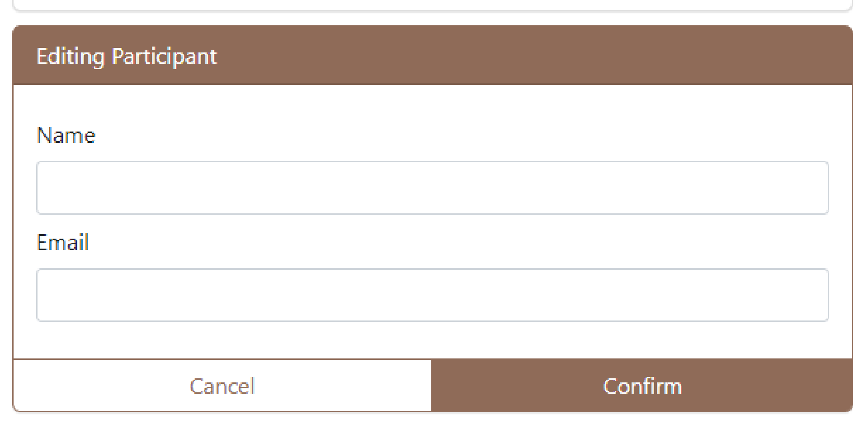This screenshot has width=868, height=438.
Task: Save participant details with Confirm
Action: pos(642,386)
